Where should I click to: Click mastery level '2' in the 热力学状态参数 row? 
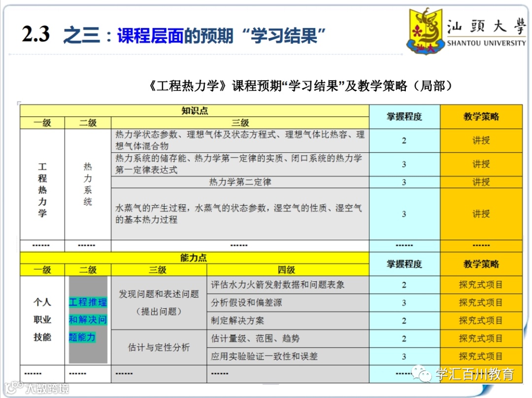(x=404, y=141)
